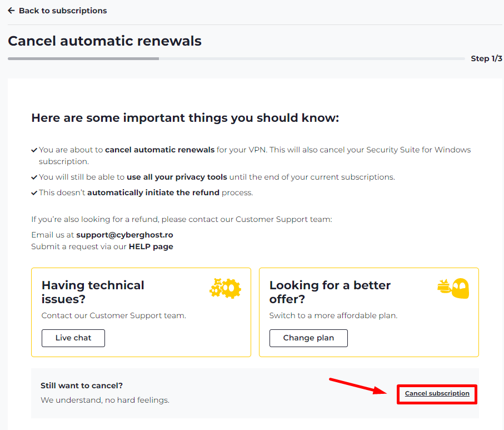Click the yellow gears technical issues icon

click(x=225, y=288)
